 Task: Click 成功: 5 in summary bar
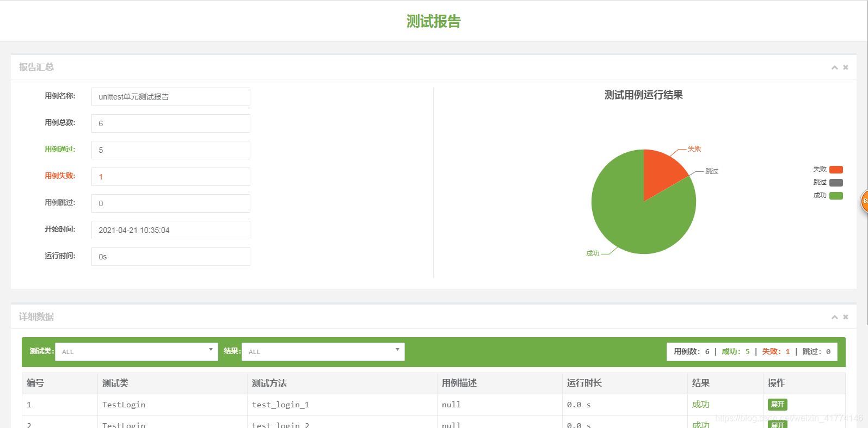pyautogui.click(x=736, y=352)
